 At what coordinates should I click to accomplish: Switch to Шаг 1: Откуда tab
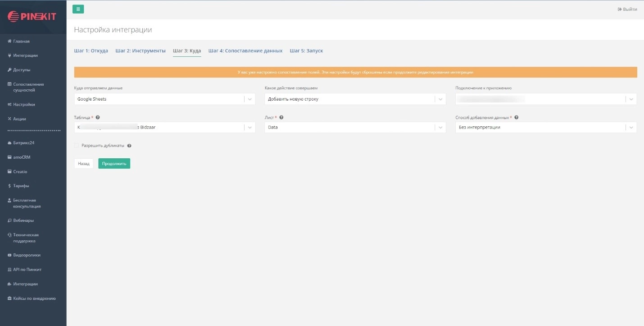coord(91,51)
